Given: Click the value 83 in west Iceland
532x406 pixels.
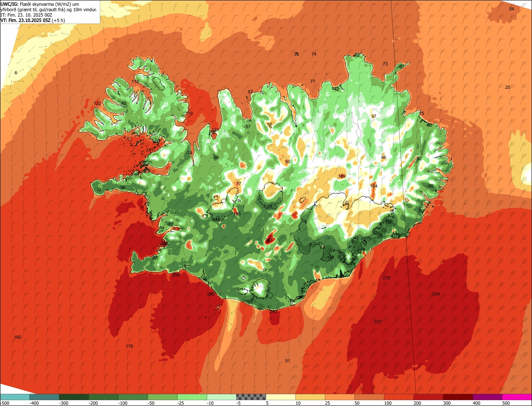Looking at the screenshot, I should (x=170, y=224).
